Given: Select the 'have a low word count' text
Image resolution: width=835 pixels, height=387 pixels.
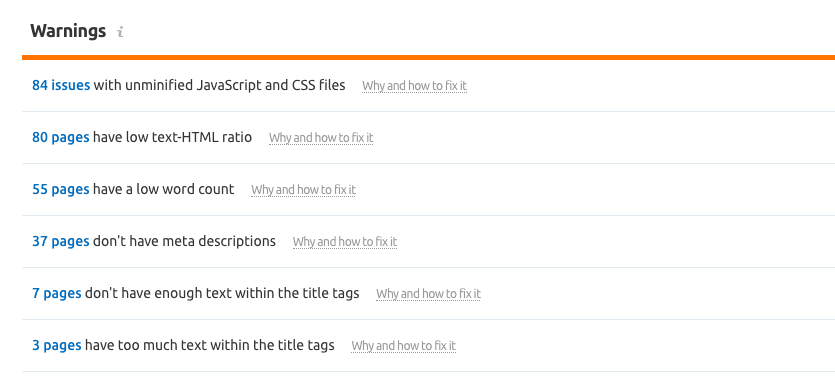Looking at the screenshot, I should (x=163, y=190).
